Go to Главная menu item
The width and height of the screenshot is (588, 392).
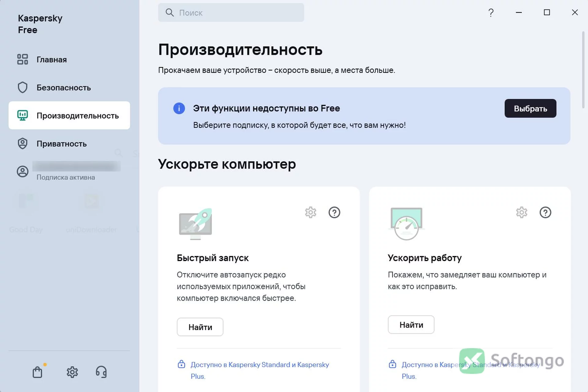[x=69, y=59]
